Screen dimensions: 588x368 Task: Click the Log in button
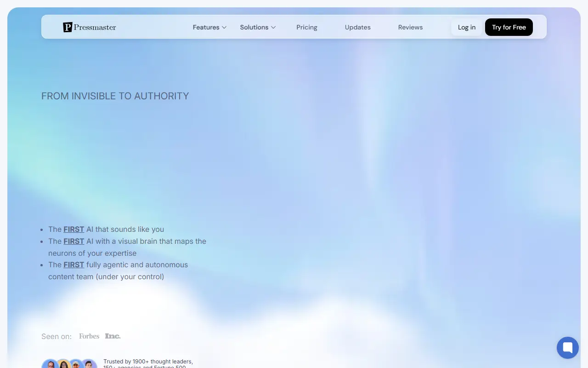tap(467, 27)
